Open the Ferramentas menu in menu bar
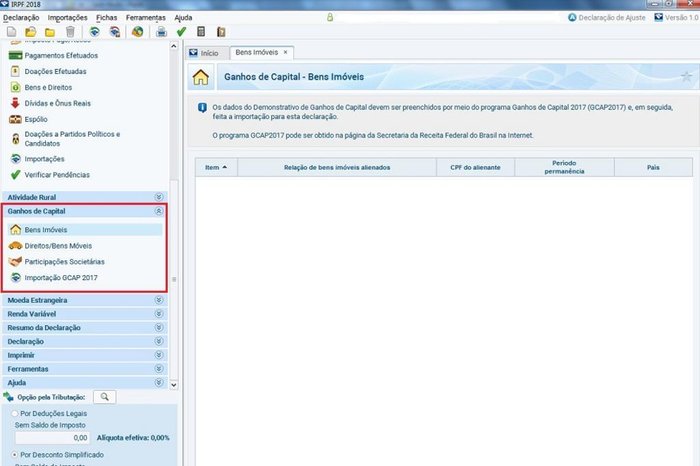 coord(146,18)
